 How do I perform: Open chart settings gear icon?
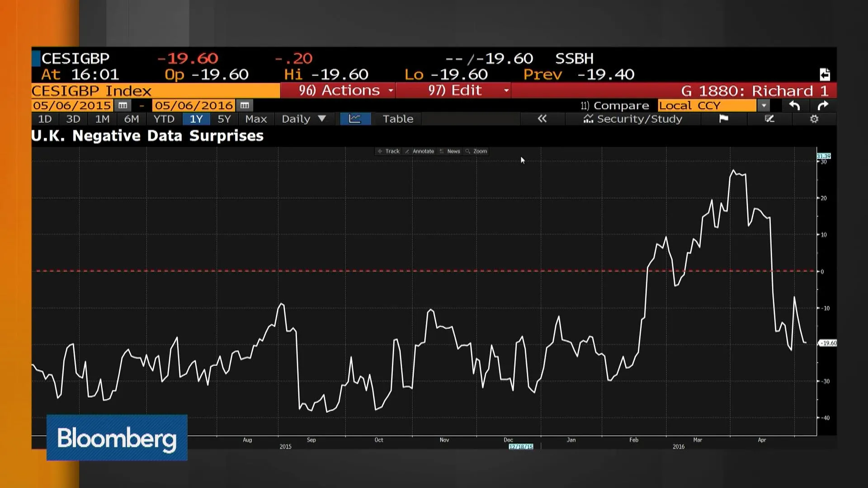(x=814, y=119)
